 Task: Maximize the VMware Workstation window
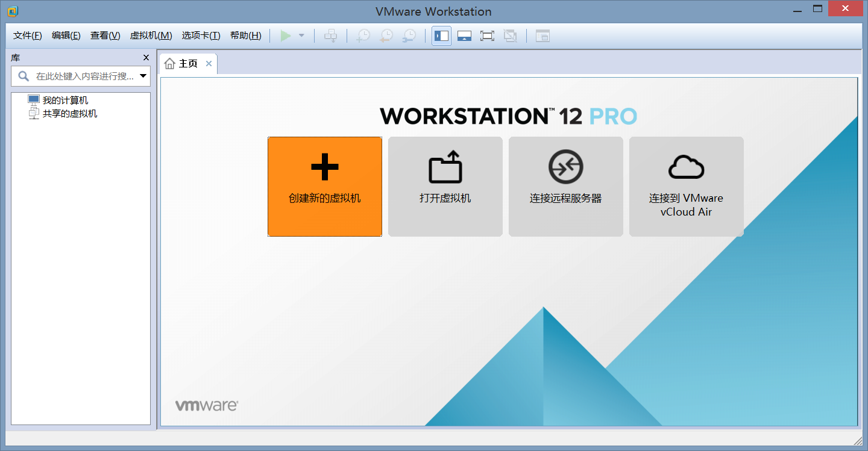817,9
